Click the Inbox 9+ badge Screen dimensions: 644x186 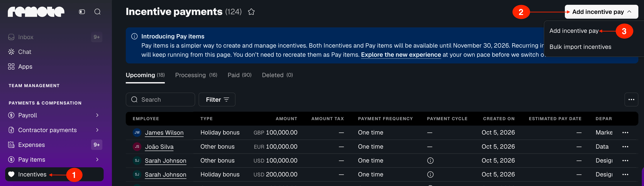[x=96, y=37]
